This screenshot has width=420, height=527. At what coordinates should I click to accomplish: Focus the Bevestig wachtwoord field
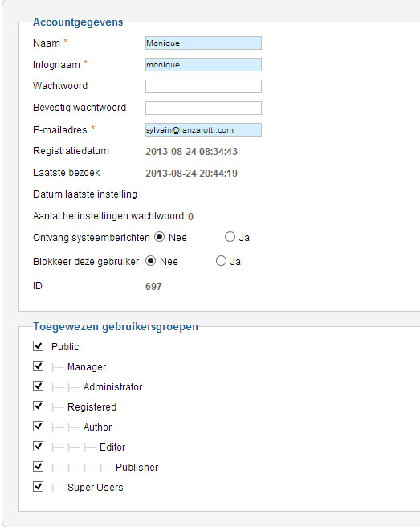tap(203, 108)
